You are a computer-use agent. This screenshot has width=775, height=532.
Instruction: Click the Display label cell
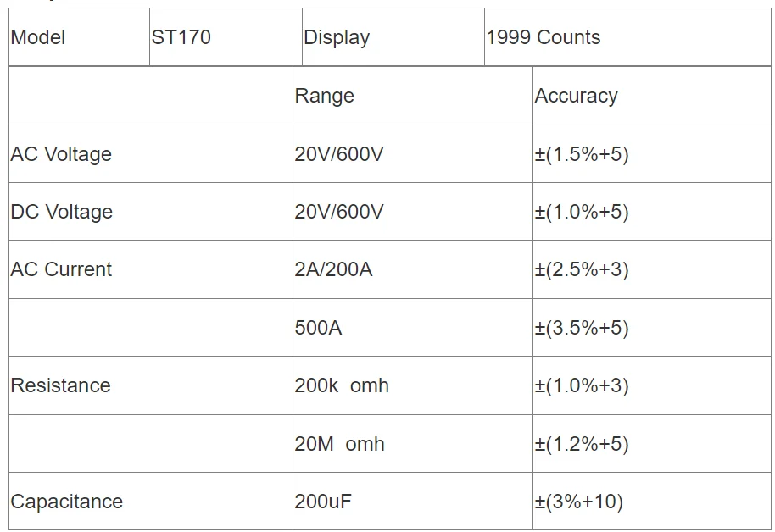pos(393,37)
